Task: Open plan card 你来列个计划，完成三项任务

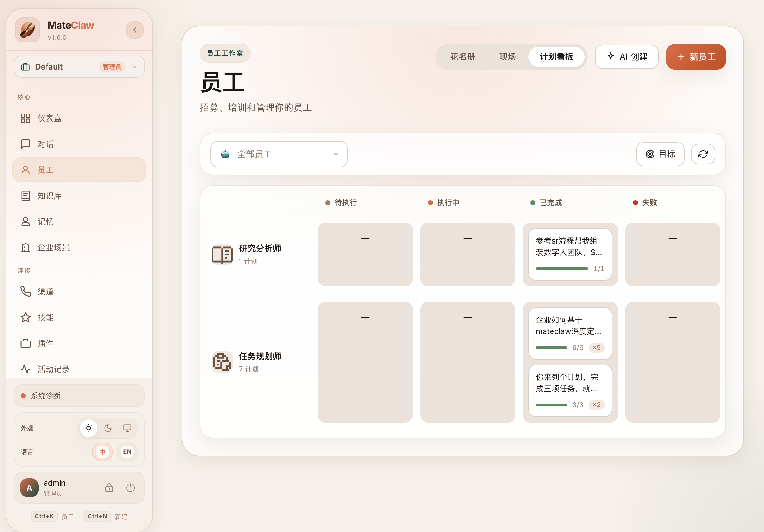Action: click(x=570, y=391)
